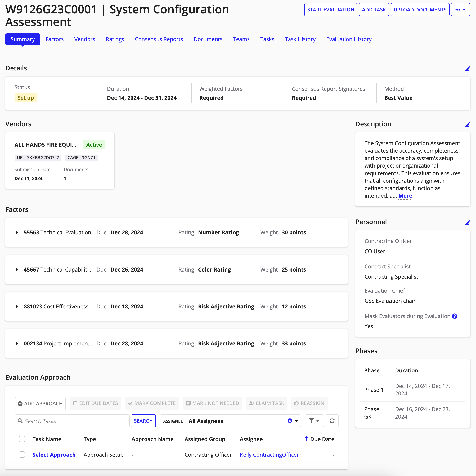Click the Claim Task button
This screenshot has width=476, height=476.
point(267,403)
